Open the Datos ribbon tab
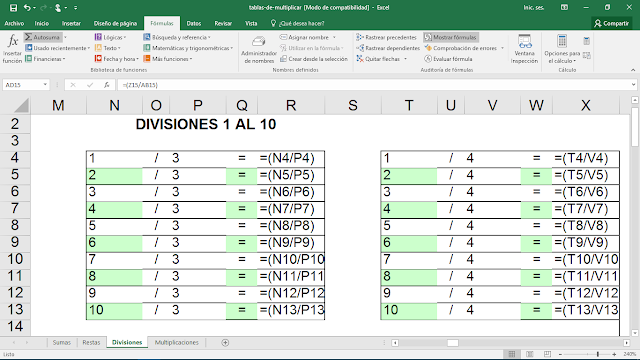This screenshot has height=360, width=640. [x=194, y=23]
